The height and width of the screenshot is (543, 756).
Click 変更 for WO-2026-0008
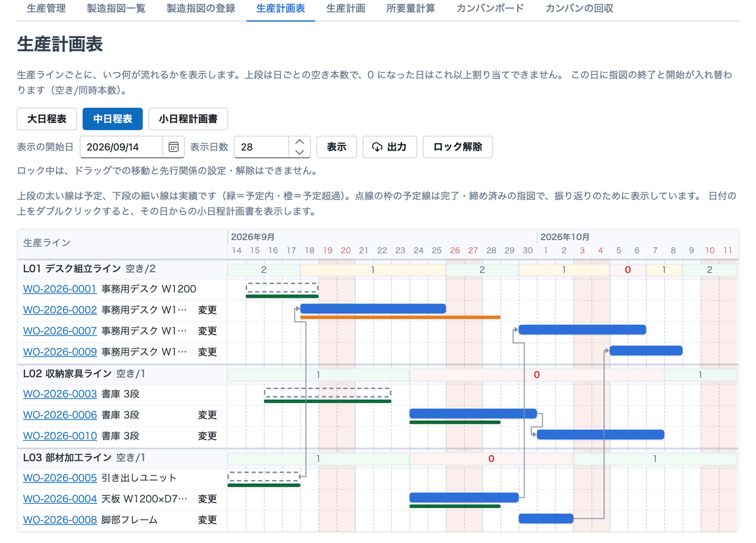pos(207,520)
